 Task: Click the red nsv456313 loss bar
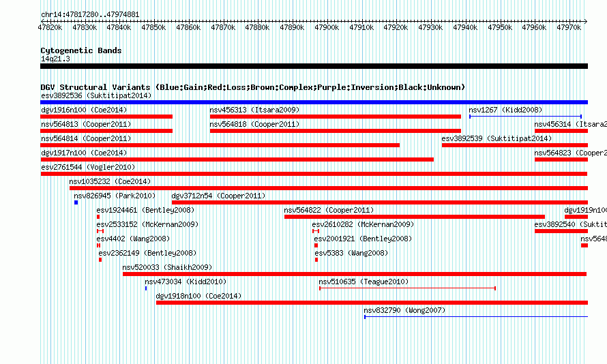[336, 117]
